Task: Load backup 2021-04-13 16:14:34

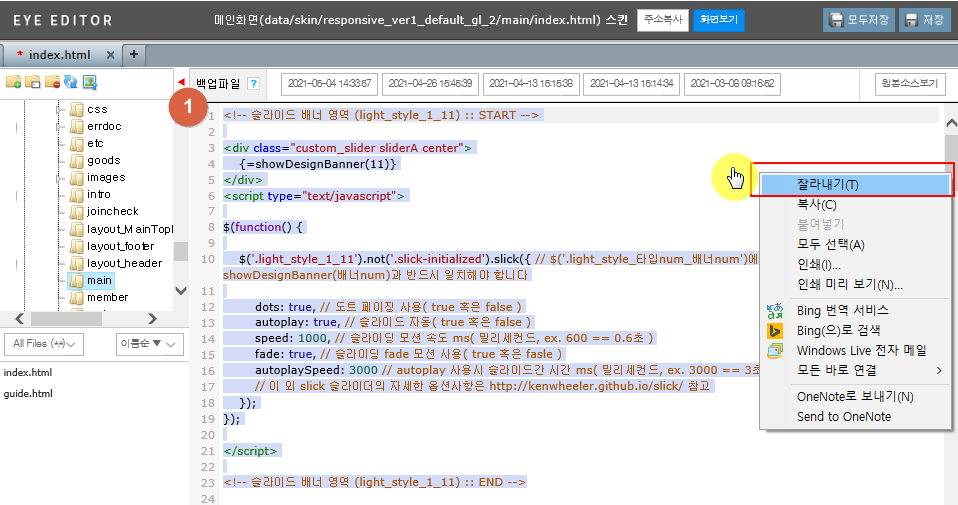Action: 632,84
